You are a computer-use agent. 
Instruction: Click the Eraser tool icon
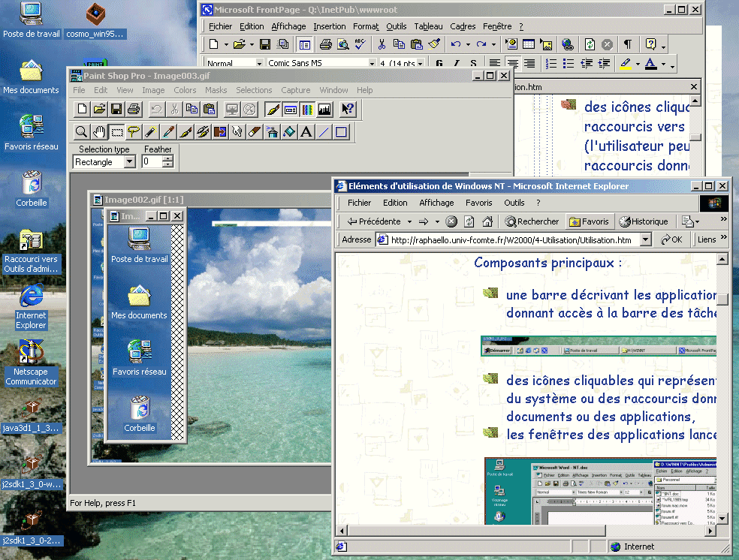coord(255,133)
